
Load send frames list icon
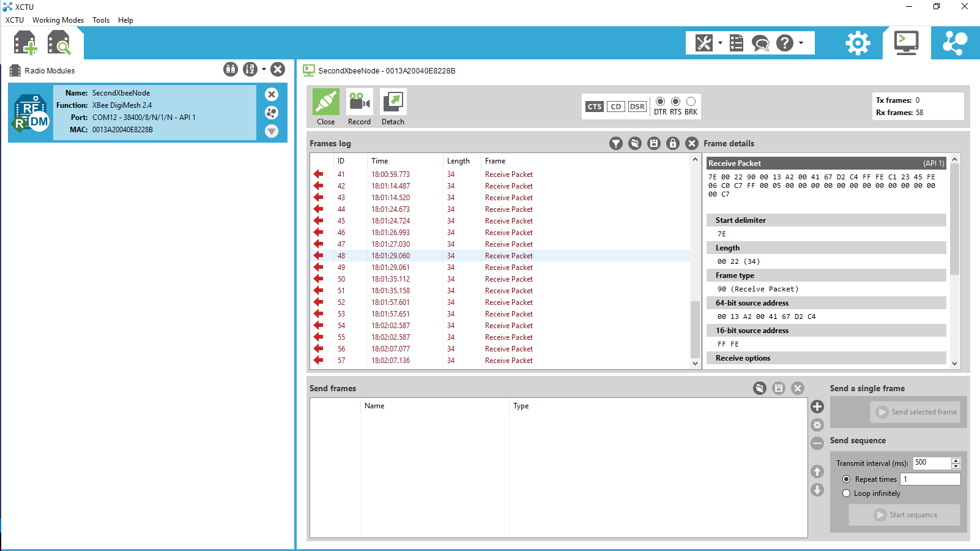point(760,388)
